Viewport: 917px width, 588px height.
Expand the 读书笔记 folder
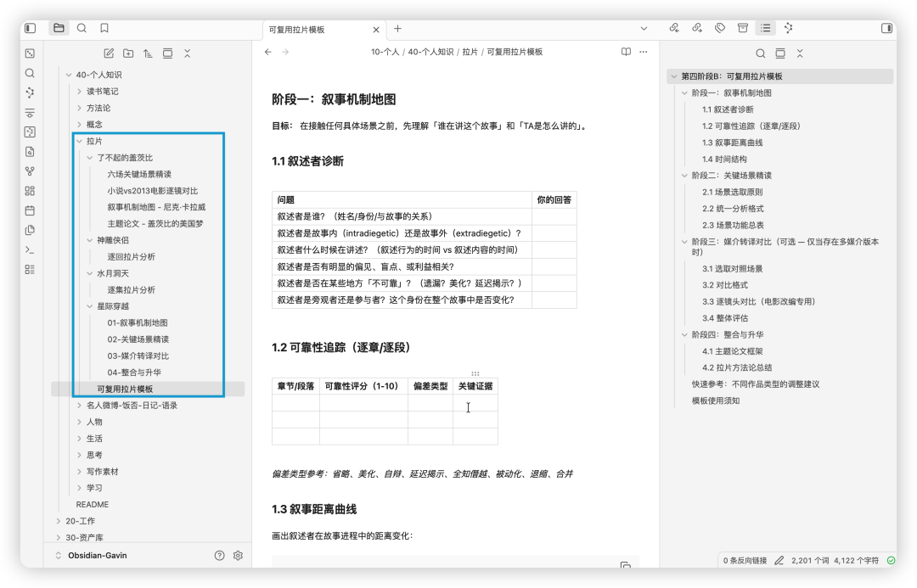click(x=80, y=91)
